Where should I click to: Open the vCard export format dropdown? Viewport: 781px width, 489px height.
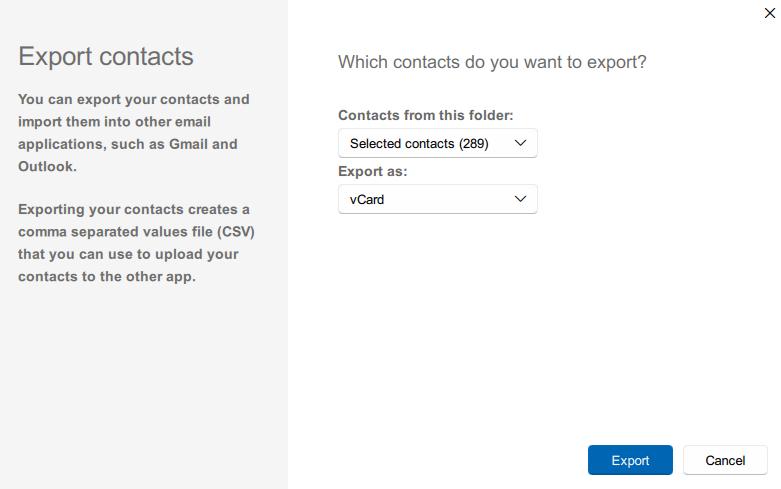coord(437,199)
